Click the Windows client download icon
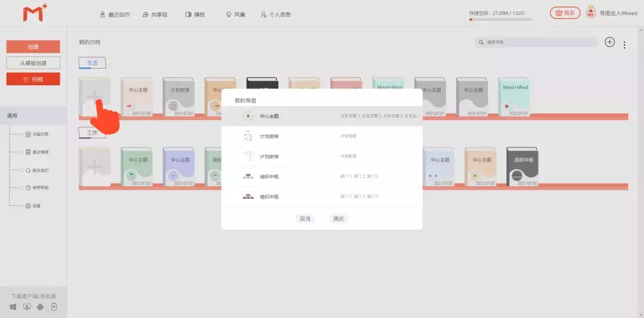This screenshot has width=644, height=318. [x=13, y=307]
